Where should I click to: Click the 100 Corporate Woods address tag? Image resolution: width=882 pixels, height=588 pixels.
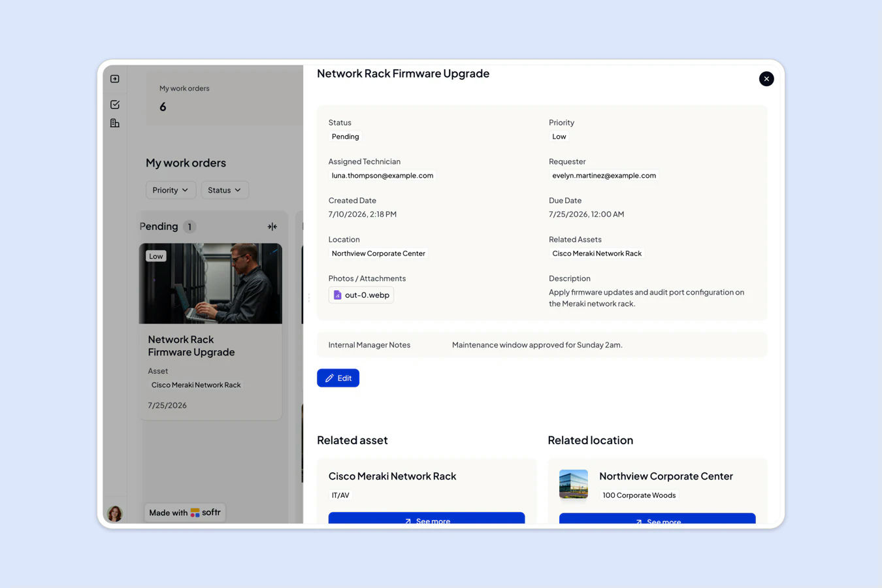(639, 495)
